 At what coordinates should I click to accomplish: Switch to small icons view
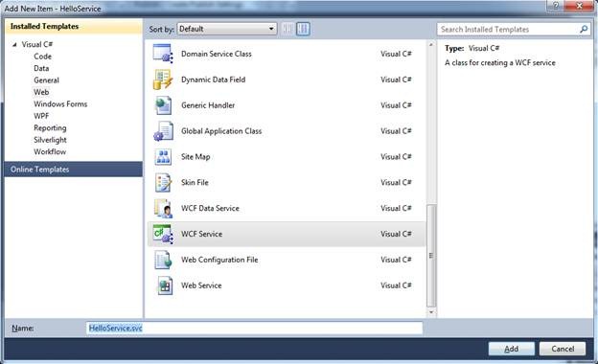point(287,29)
